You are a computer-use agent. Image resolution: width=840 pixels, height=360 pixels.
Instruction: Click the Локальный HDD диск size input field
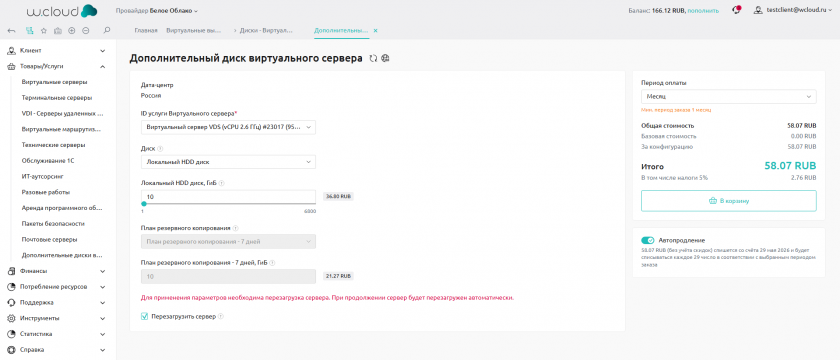pos(228,197)
